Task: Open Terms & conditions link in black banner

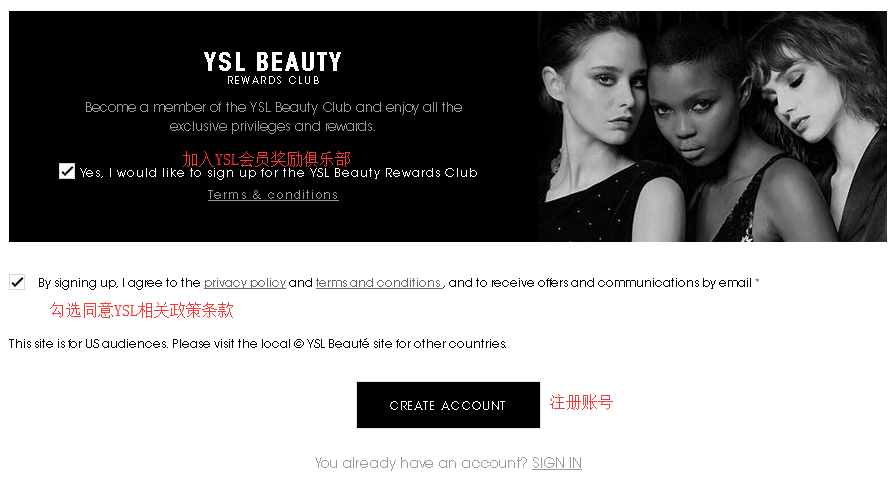Action: (273, 195)
